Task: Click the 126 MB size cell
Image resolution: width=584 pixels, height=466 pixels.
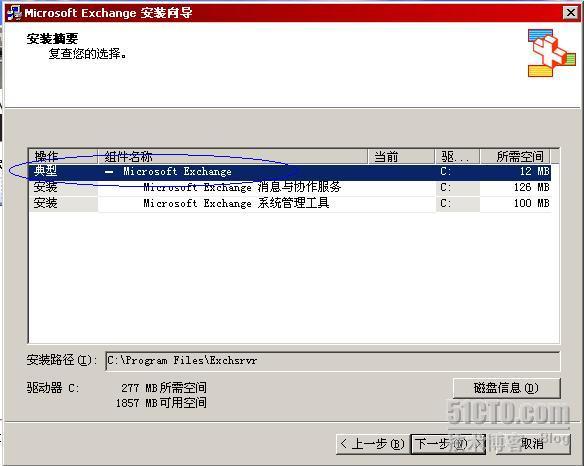Action: click(x=515, y=187)
